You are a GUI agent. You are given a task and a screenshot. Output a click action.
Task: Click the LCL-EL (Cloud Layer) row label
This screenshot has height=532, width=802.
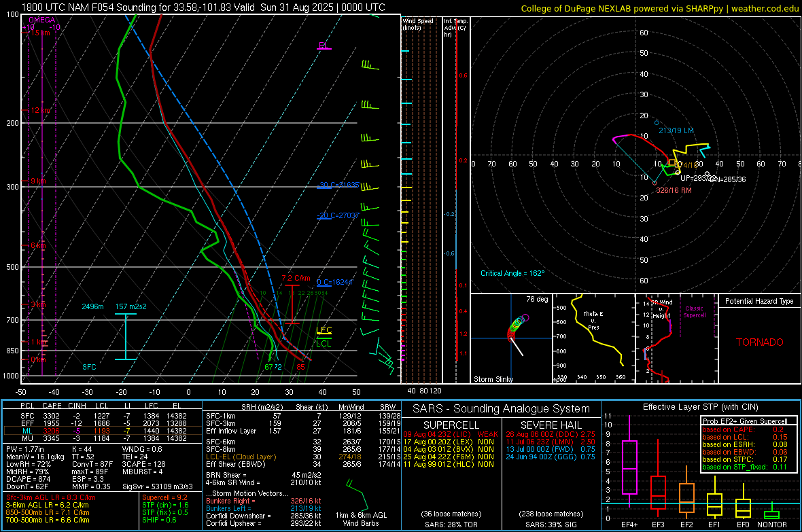(241, 457)
